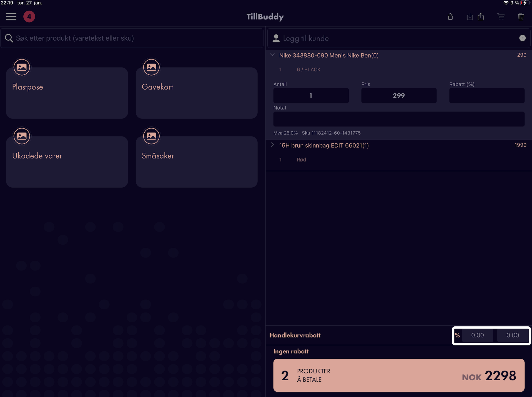The width and height of the screenshot is (532, 397).
Task: Open the hamburger menu
Action: coord(11,16)
